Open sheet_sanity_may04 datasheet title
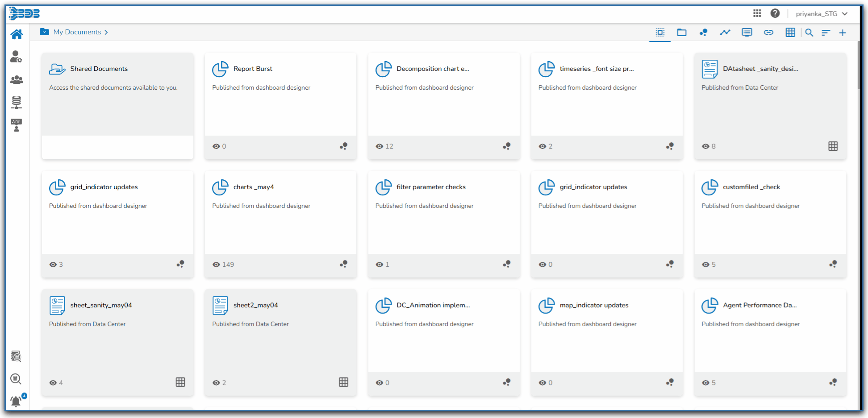 101,305
